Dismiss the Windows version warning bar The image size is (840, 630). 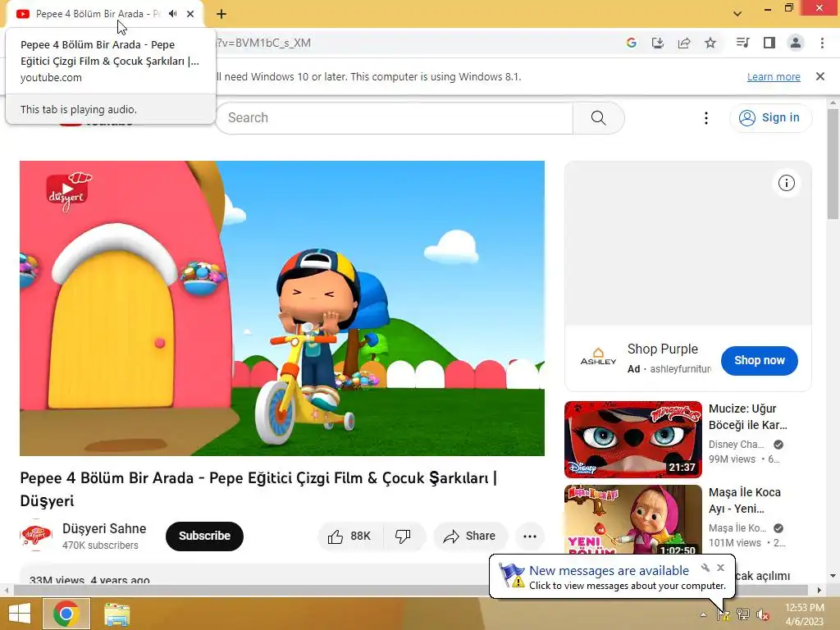pos(820,76)
